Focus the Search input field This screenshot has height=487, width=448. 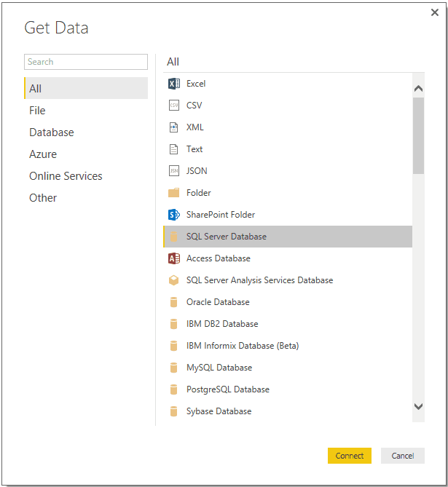pyautogui.click(x=86, y=62)
